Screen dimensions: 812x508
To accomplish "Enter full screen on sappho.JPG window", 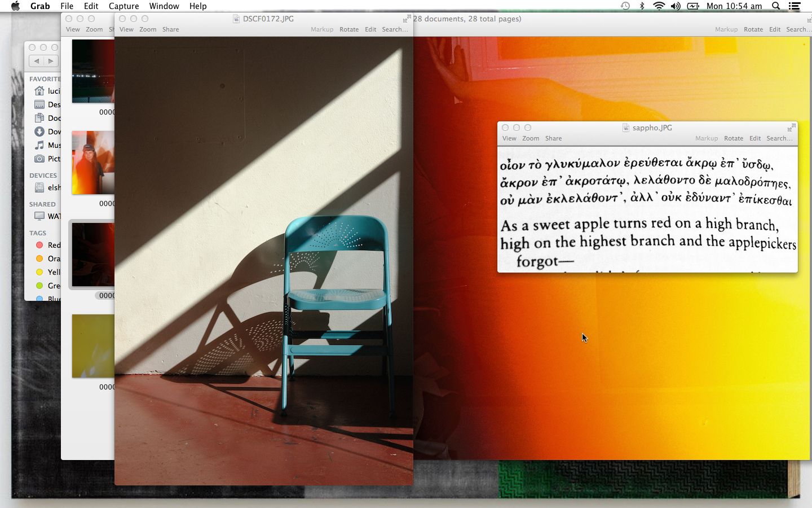I will point(792,128).
